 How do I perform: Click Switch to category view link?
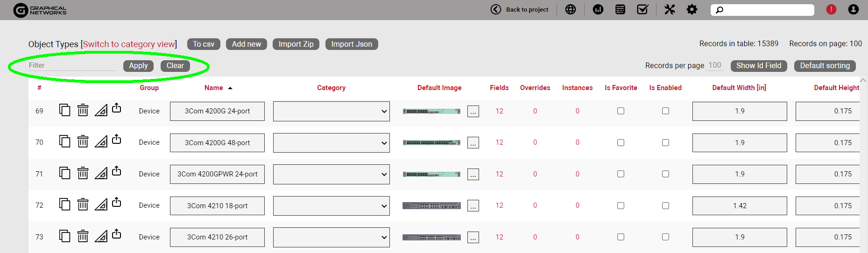(x=129, y=44)
